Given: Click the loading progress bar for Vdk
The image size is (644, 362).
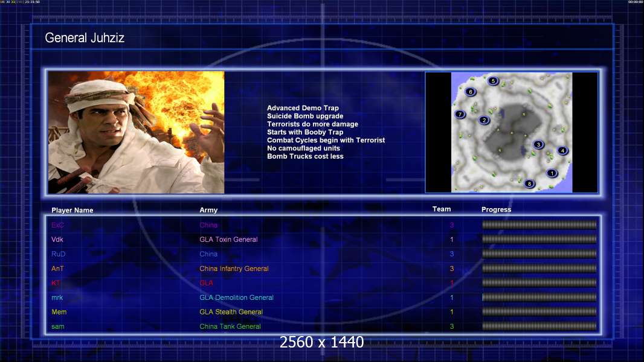Looking at the screenshot, I should tap(539, 239).
